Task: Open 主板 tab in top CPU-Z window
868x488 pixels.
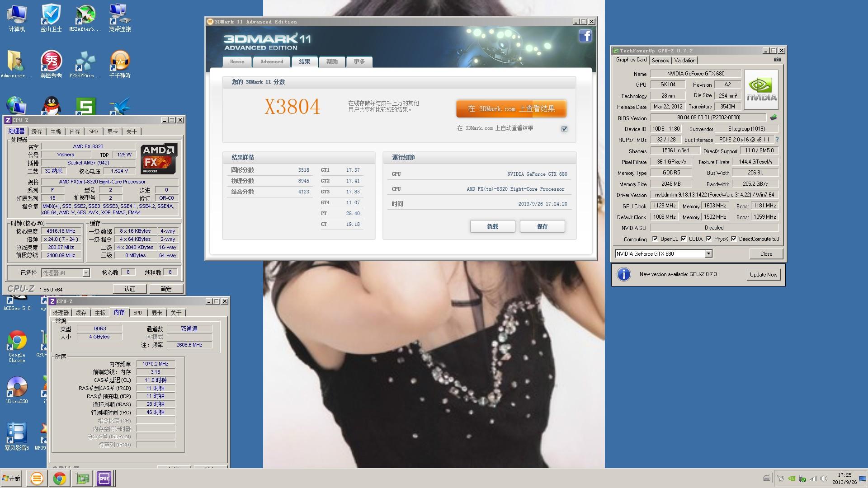Action: tap(56, 131)
